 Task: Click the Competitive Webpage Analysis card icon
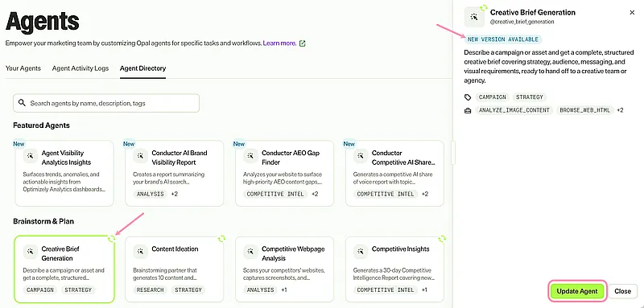click(x=250, y=252)
